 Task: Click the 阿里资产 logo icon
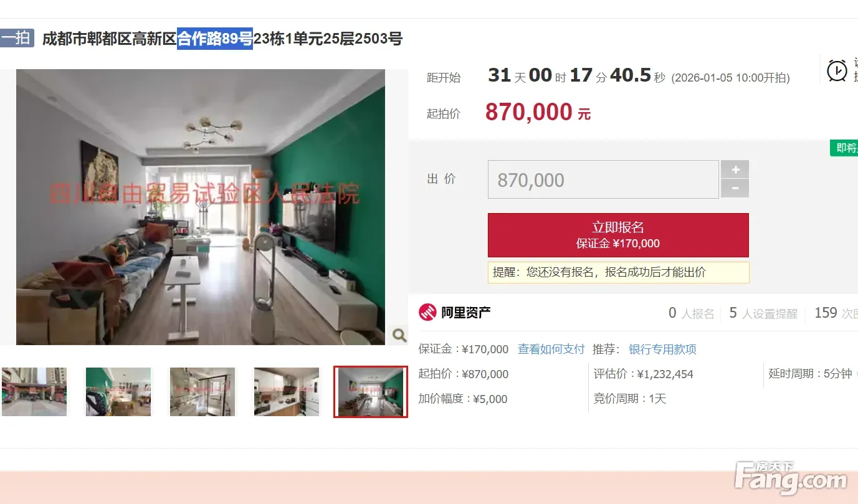click(x=427, y=312)
